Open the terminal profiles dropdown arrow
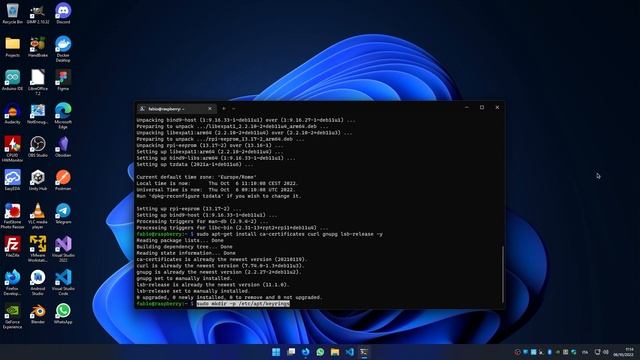Image resolution: width=640 pixels, height=360 pixels. click(233, 109)
